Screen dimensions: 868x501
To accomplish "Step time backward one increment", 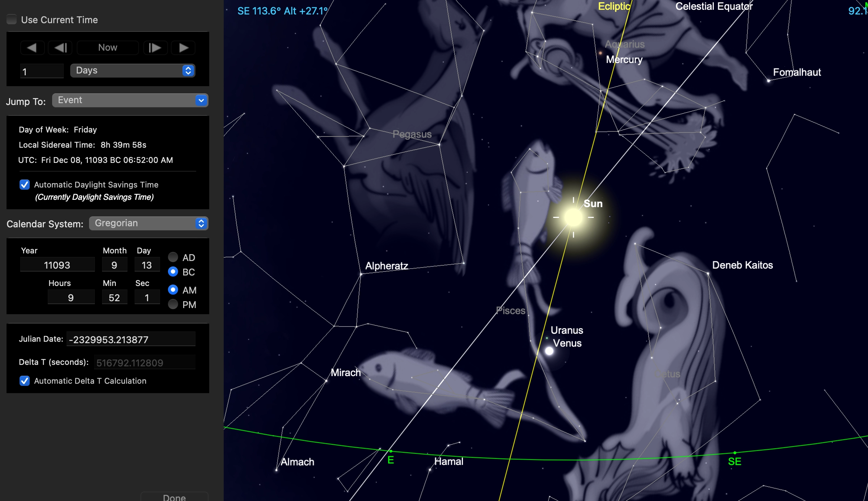I will click(x=60, y=48).
